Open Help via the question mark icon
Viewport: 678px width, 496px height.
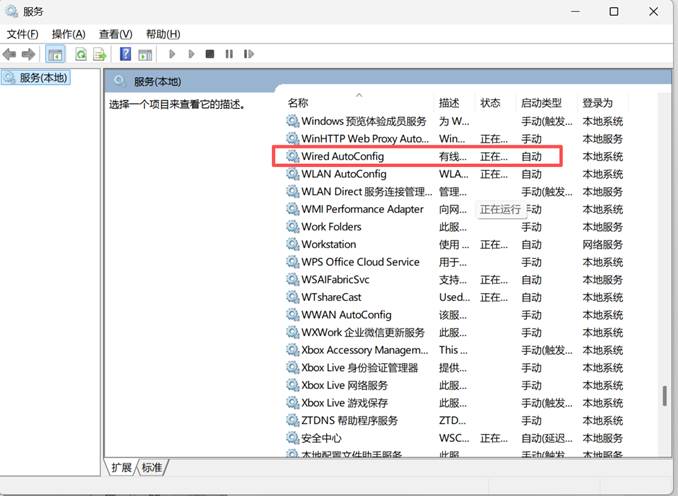coord(126,54)
